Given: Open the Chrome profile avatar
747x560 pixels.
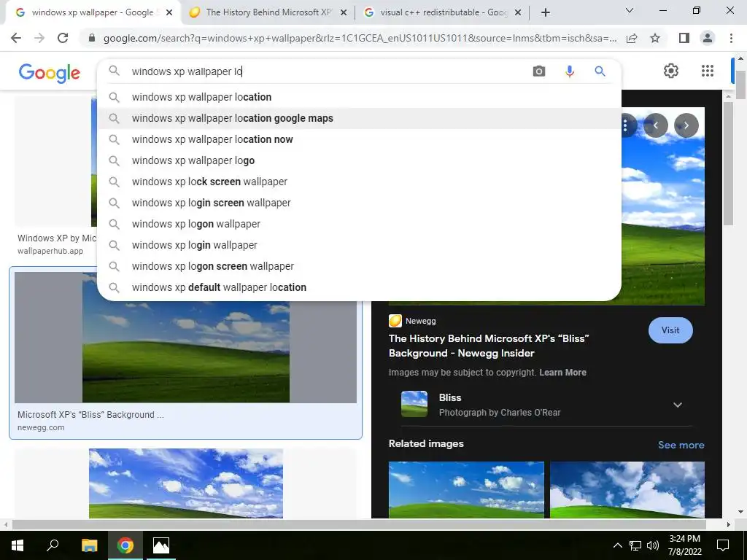Looking at the screenshot, I should (x=708, y=38).
